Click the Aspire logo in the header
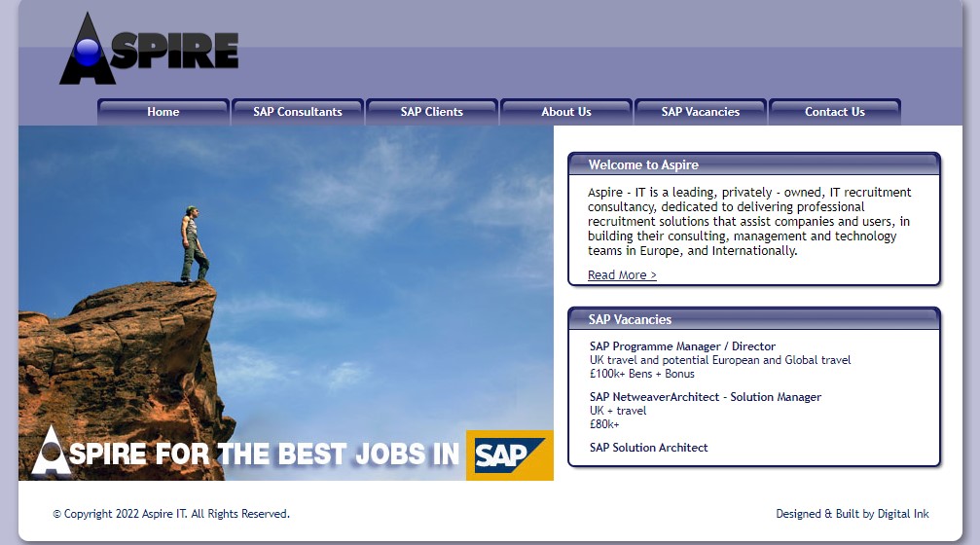980x545 pixels. click(149, 49)
